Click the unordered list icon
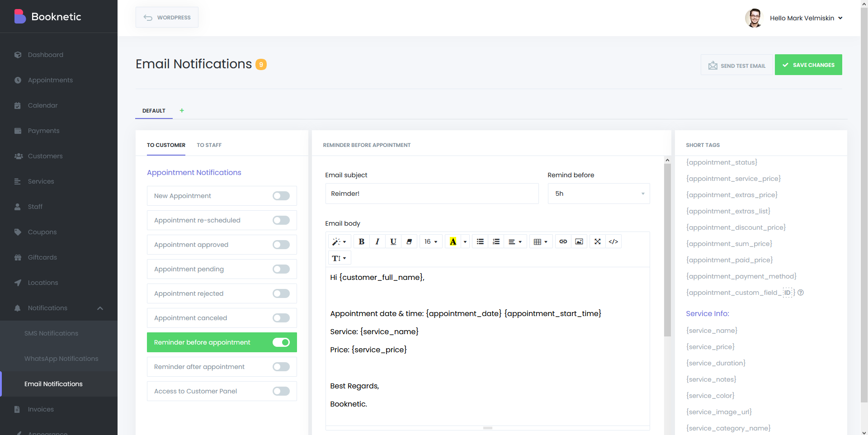The image size is (868, 435). tap(480, 241)
